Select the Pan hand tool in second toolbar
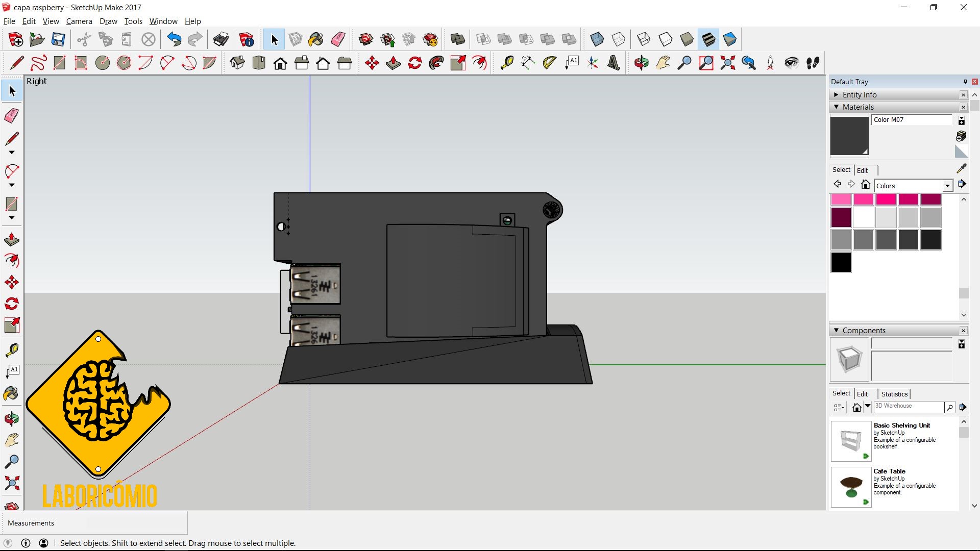 663,63
